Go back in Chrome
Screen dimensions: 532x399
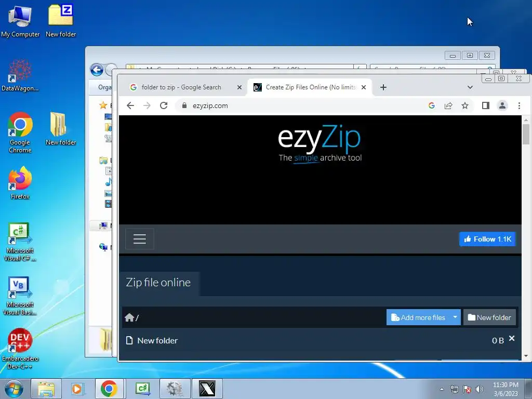pos(130,105)
